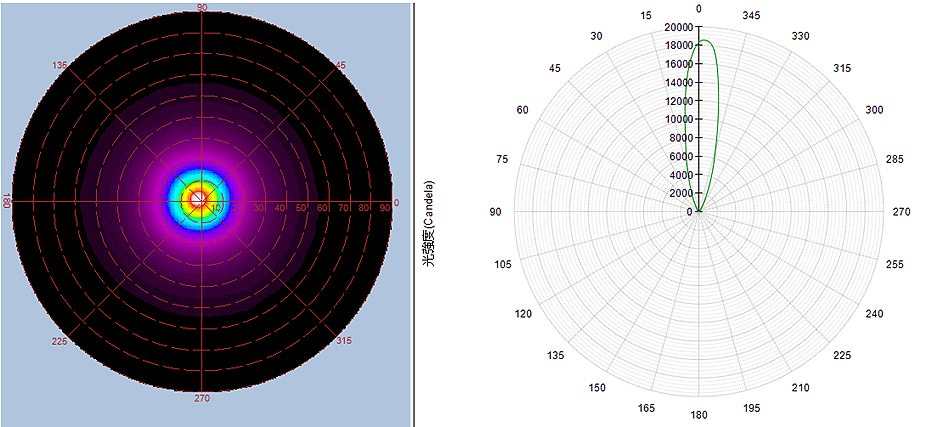Select the 16000 candela tick label

coord(678,64)
